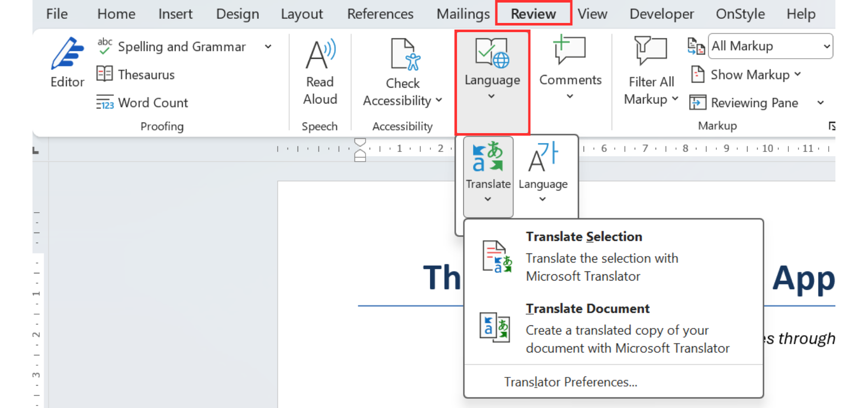
Task: Run Spelling and Grammar check
Action: (172, 46)
